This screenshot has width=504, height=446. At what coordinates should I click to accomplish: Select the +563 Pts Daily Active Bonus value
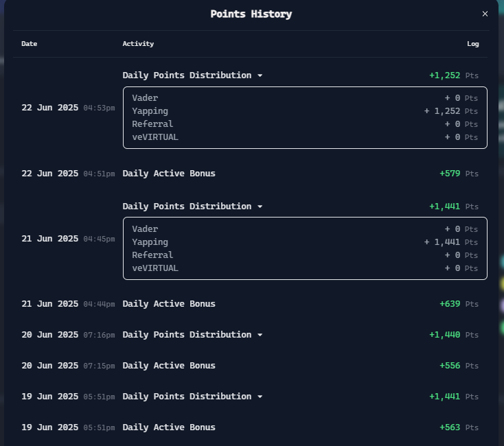(x=459, y=427)
